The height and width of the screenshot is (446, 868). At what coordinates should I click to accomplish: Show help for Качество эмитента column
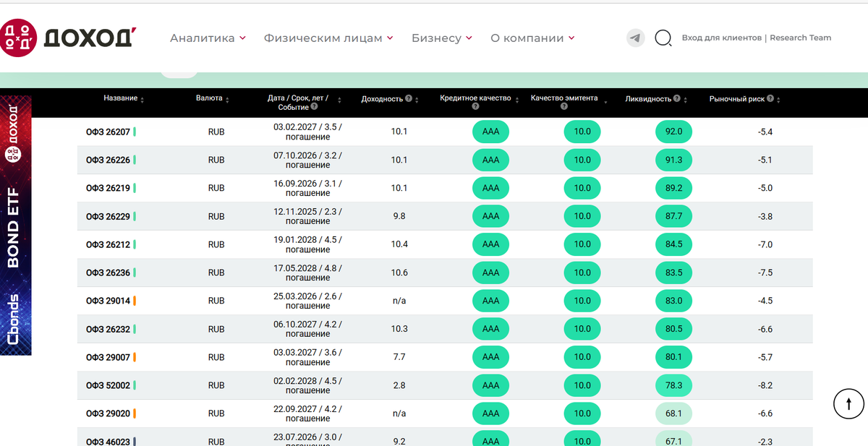point(564,107)
